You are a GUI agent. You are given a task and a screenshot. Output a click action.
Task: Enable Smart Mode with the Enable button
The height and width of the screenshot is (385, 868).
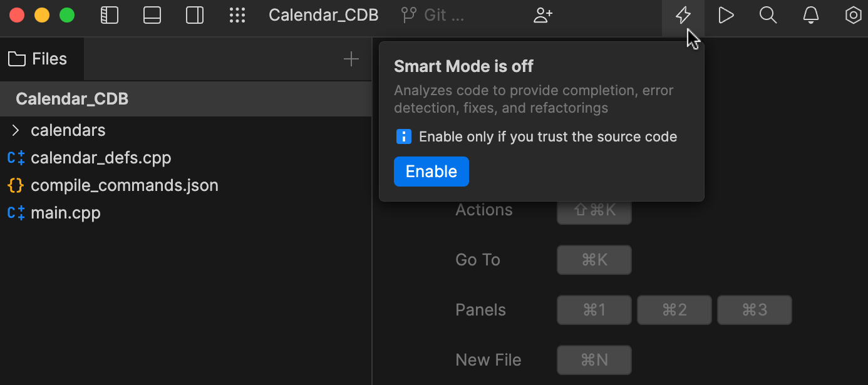[431, 171]
